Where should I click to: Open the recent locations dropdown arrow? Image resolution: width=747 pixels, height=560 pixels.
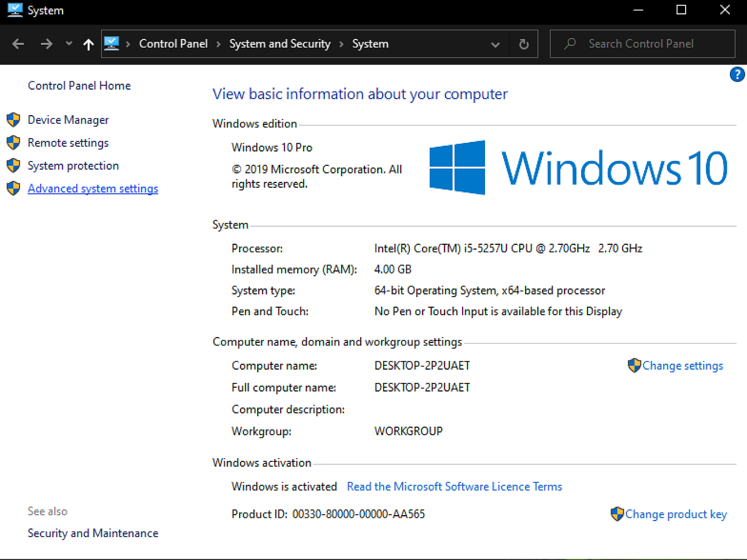pos(69,44)
